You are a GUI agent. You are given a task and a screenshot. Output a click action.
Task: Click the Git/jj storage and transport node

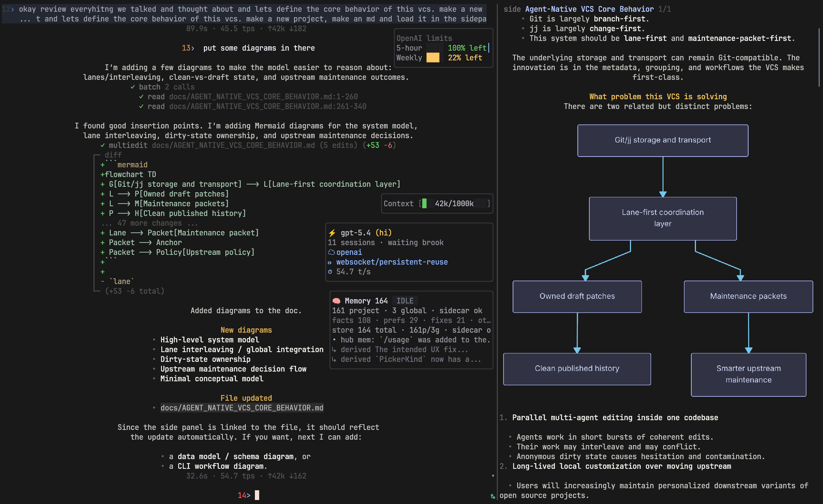[x=663, y=141]
